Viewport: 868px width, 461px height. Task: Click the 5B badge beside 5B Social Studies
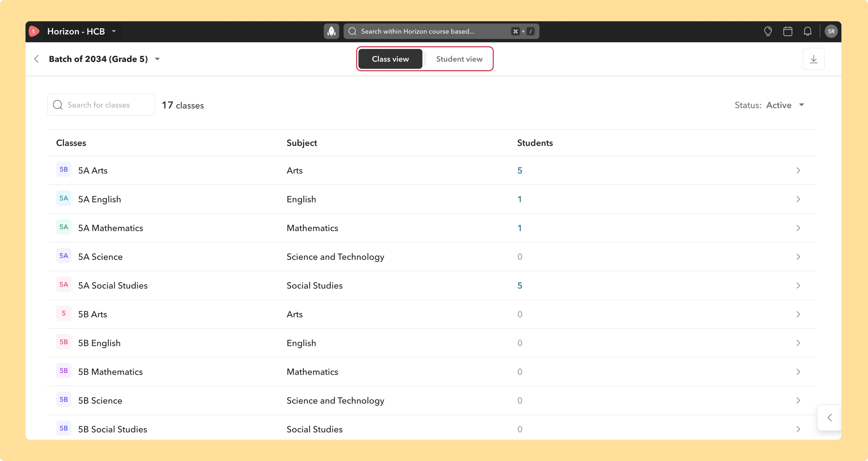pyautogui.click(x=64, y=428)
